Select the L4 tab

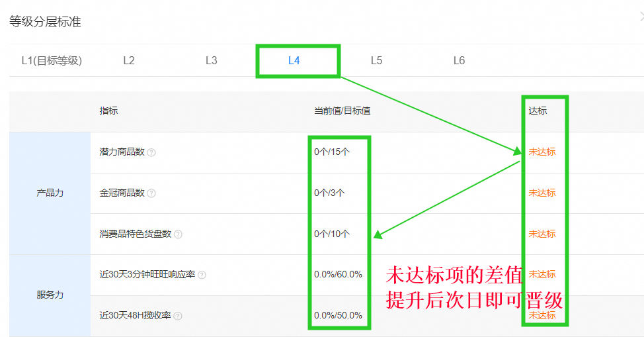[x=294, y=60]
